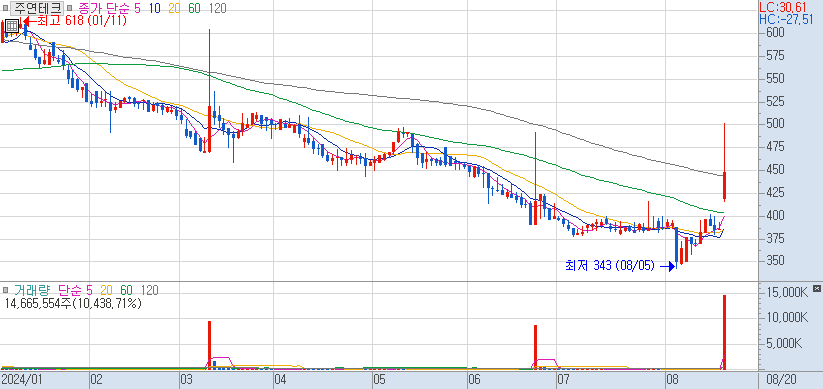Click the 550 price axis label
The image size is (823, 389).
[776, 79]
